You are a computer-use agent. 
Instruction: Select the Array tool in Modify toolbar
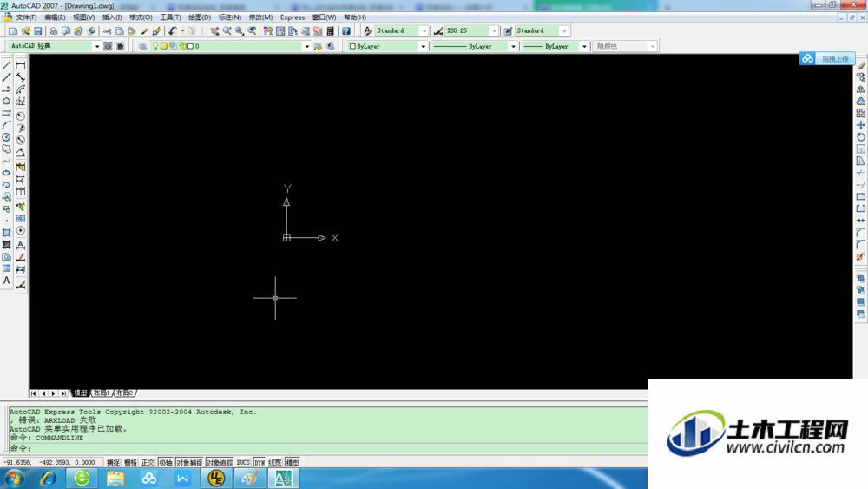(x=861, y=113)
